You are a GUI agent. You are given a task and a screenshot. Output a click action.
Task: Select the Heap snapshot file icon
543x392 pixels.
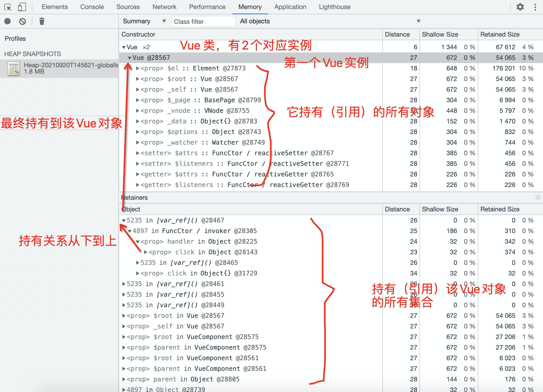14,69
